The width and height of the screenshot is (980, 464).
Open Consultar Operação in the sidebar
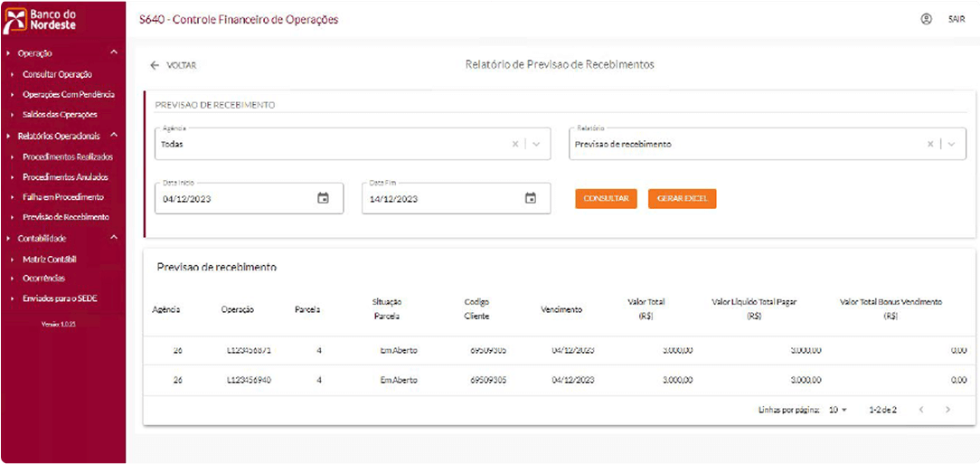click(57, 74)
